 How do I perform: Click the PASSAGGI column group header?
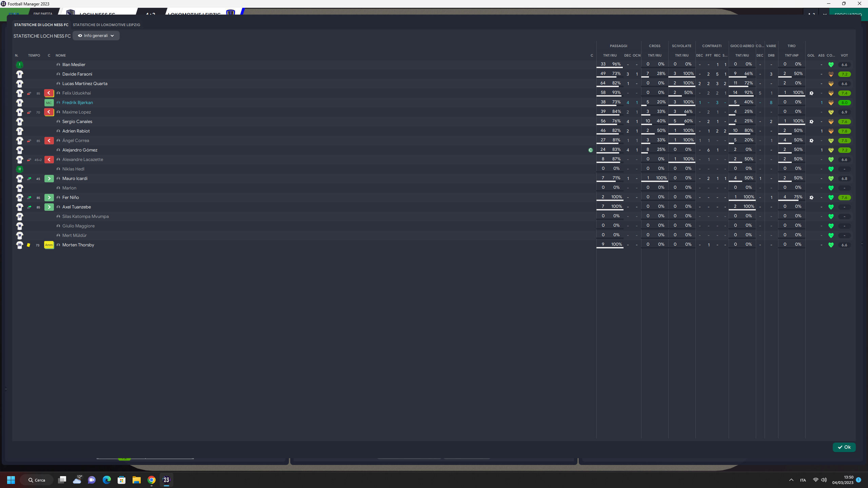tap(618, 46)
